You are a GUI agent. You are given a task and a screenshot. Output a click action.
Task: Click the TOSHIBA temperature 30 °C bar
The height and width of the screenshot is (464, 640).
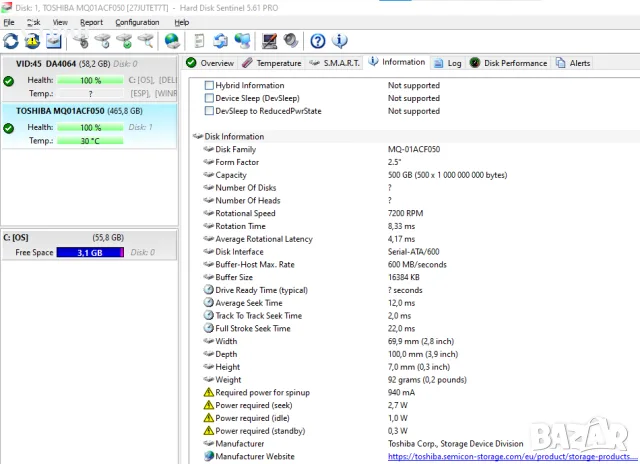click(90, 141)
